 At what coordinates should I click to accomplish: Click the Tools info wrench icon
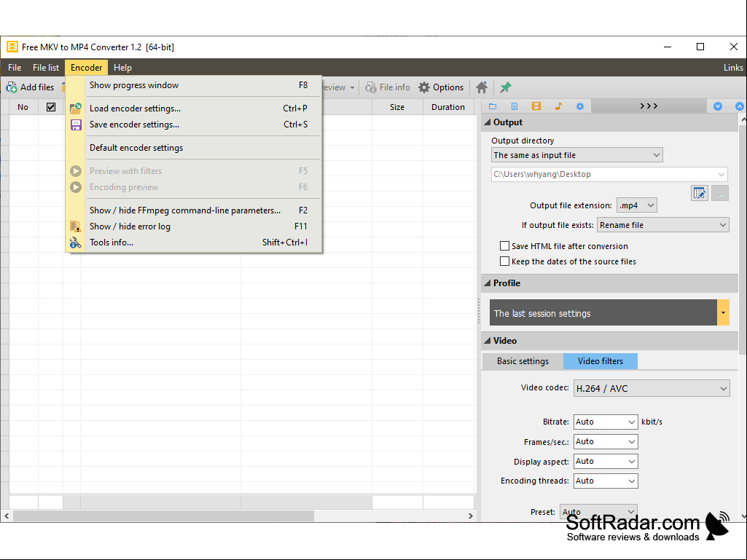tap(76, 242)
